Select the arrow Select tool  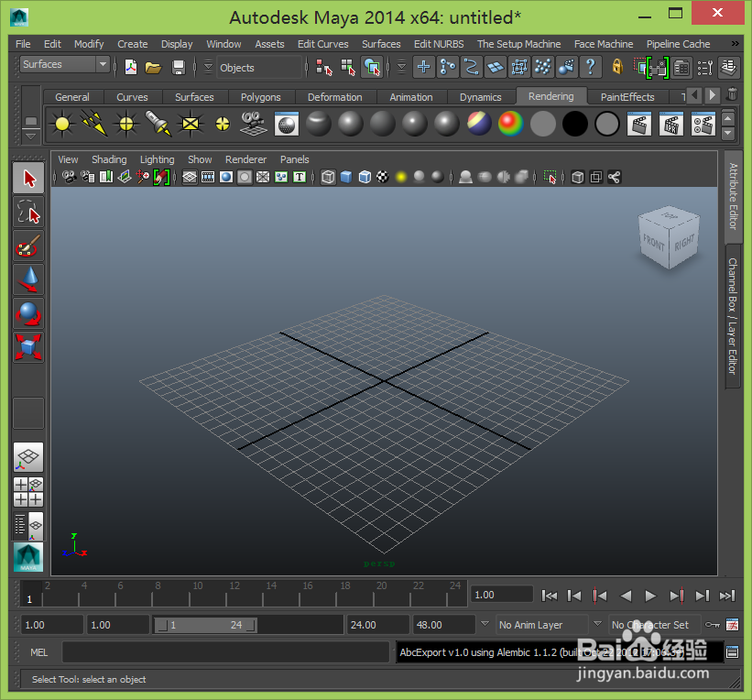[28, 179]
